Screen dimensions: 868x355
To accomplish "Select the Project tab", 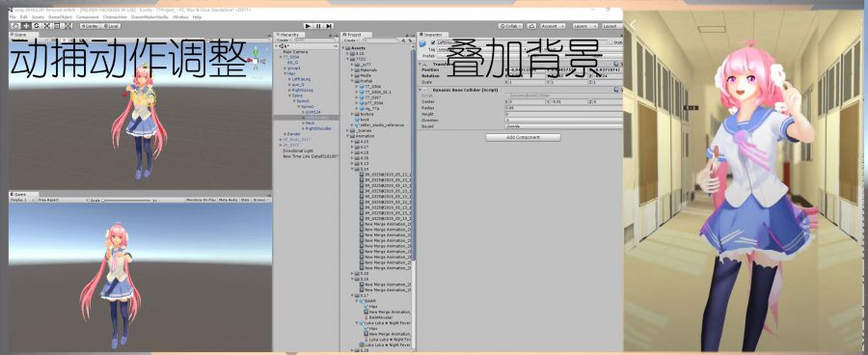I will [357, 35].
